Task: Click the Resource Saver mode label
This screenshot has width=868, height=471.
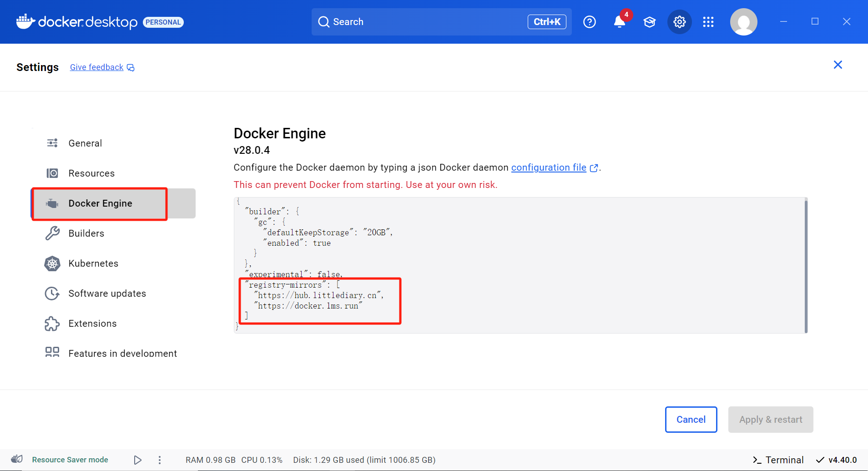Action: click(x=70, y=460)
